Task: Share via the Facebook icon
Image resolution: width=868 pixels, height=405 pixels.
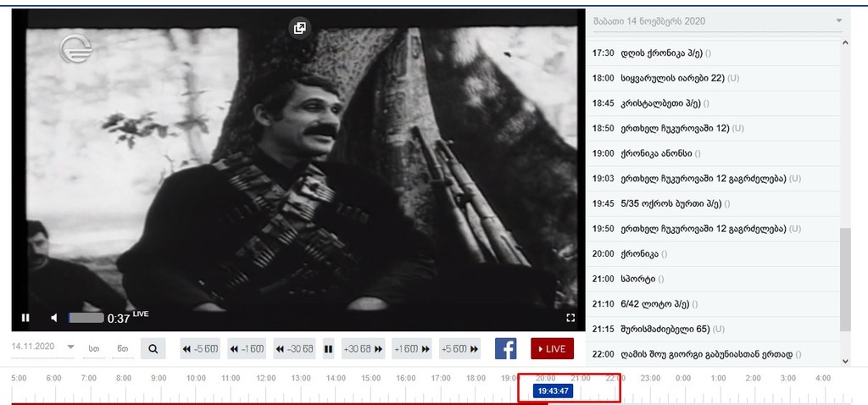Action: click(x=505, y=349)
